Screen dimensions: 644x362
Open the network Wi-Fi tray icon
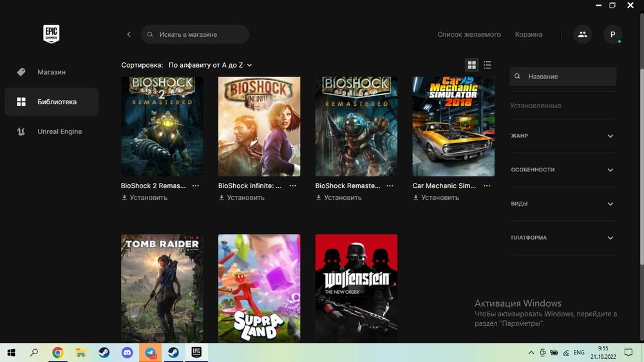(566, 352)
